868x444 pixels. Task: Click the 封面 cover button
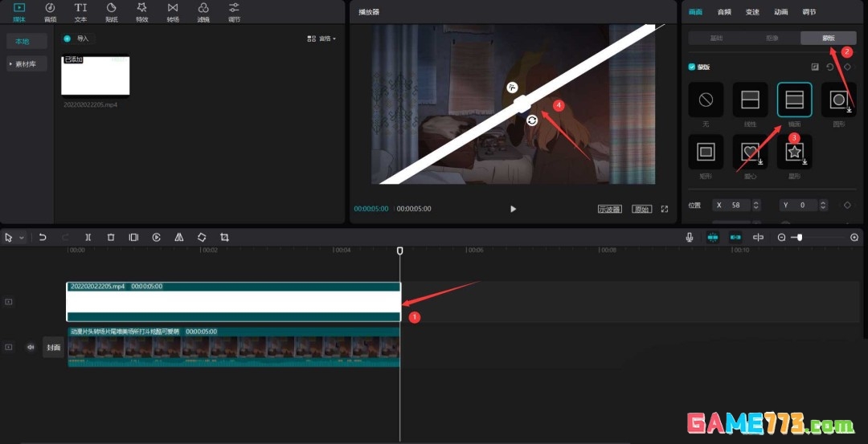tap(54, 347)
